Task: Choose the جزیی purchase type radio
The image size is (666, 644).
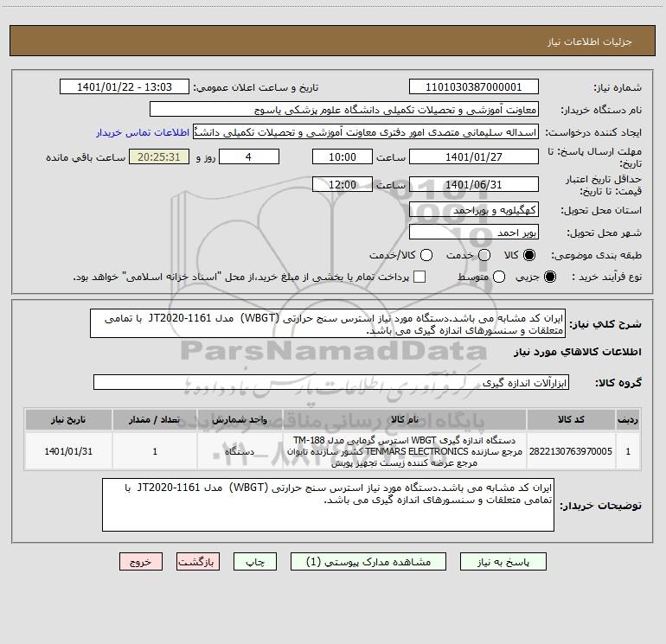Action: tap(549, 277)
